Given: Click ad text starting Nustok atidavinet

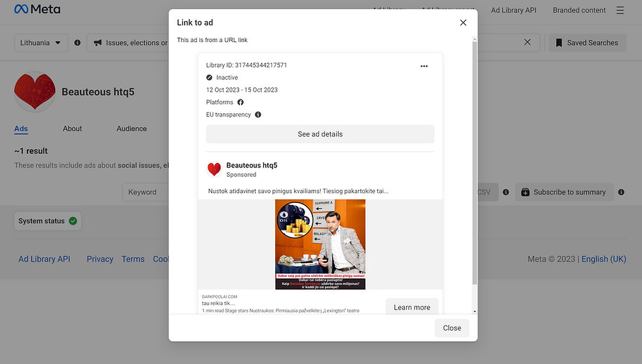Looking at the screenshot, I should tap(298, 191).
